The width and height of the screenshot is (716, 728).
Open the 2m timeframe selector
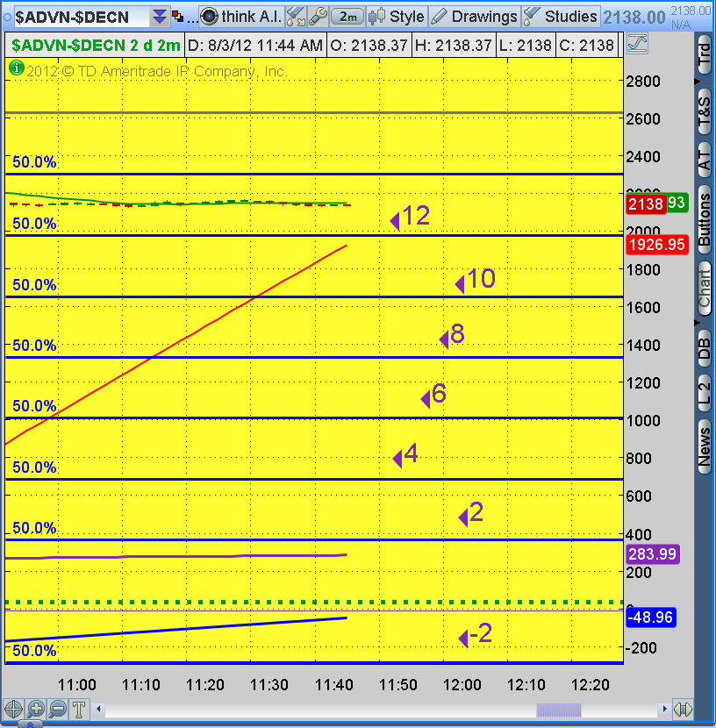[x=347, y=17]
